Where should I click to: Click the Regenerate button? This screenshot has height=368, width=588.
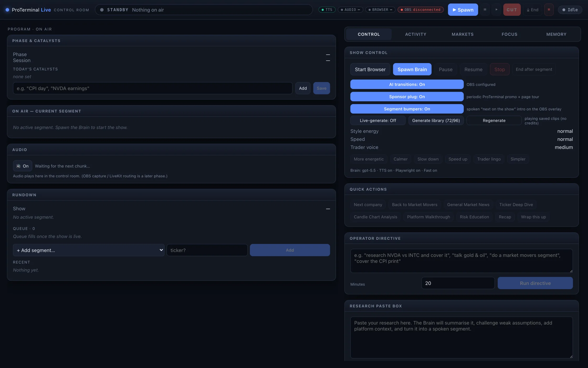point(494,120)
